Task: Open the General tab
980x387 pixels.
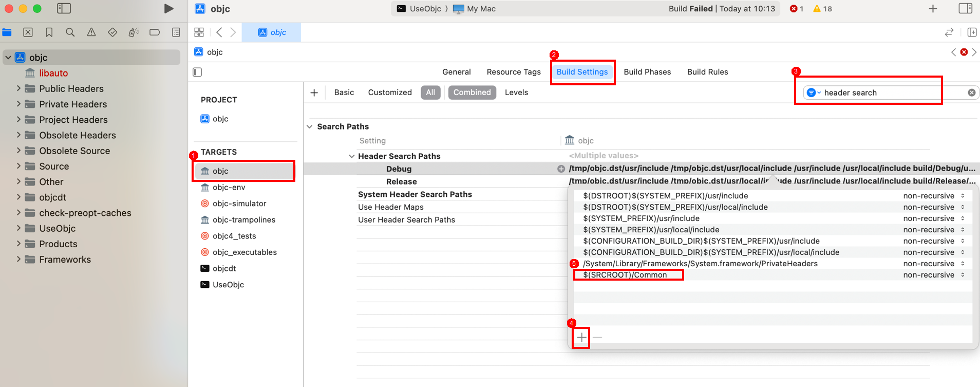Action: pos(457,72)
